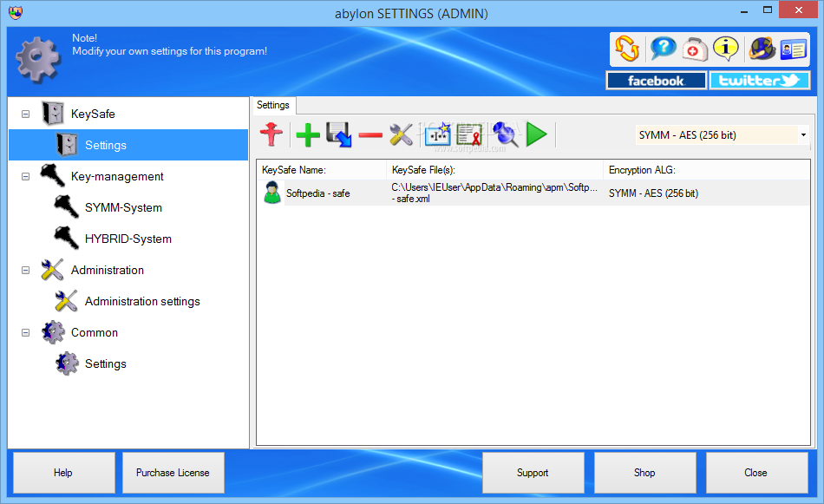This screenshot has width=824, height=504.
Task: Click the row's 'SYMM - AES (256 bit)' cell
Action: [653, 193]
